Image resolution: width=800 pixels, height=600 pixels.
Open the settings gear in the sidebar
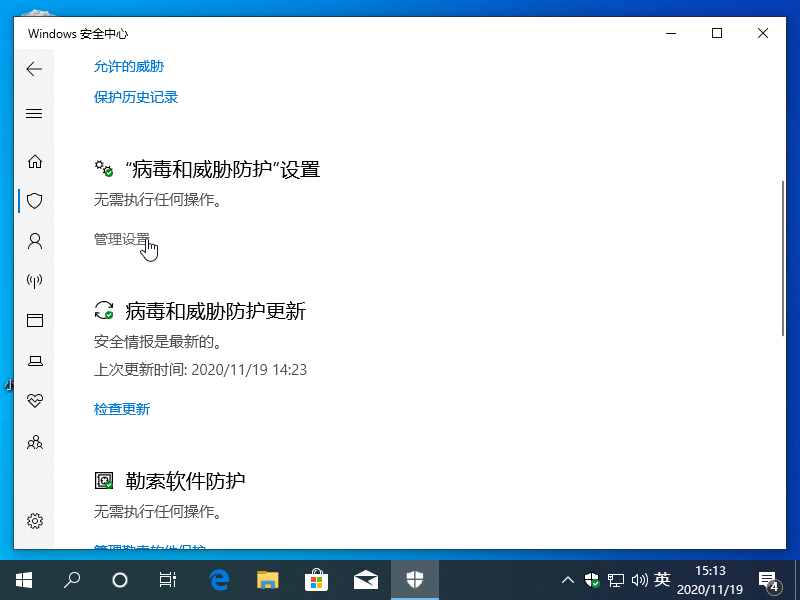point(34,520)
